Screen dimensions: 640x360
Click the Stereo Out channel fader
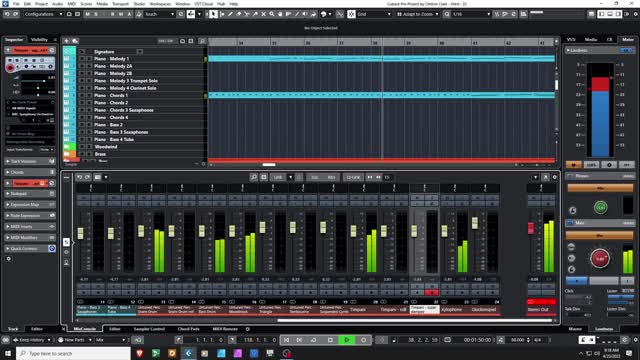click(531, 228)
